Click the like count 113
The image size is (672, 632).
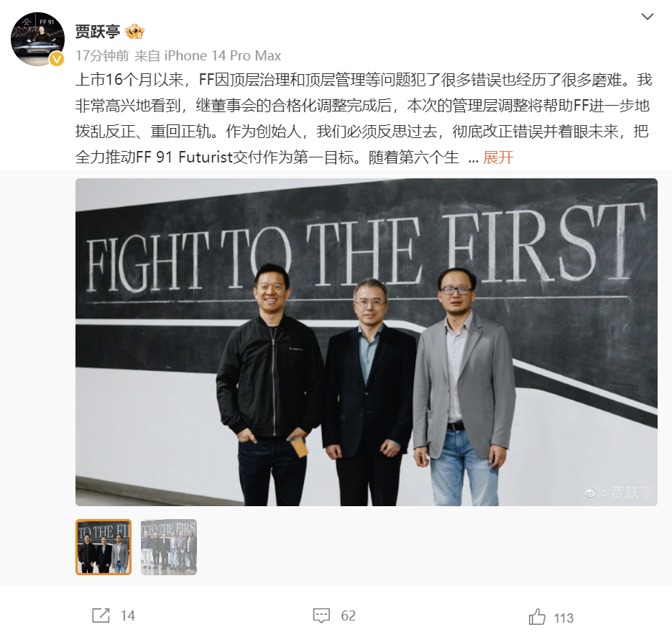pyautogui.click(x=563, y=618)
